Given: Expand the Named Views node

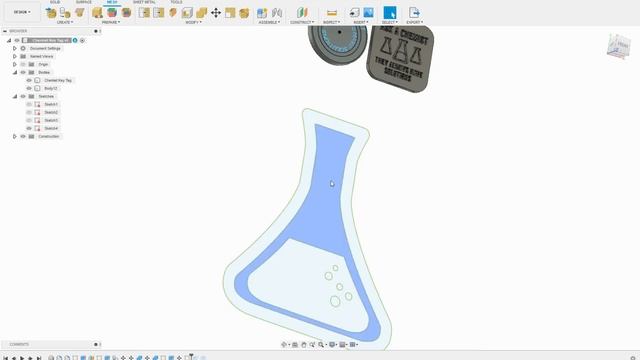Looking at the screenshot, I should pos(15,56).
